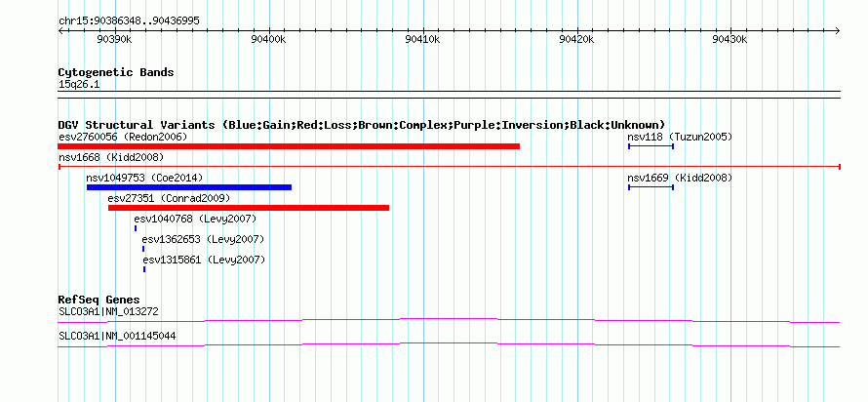Open the esv1362653 (Levy2007) label
Screen dimensions: 868x402
coord(203,239)
